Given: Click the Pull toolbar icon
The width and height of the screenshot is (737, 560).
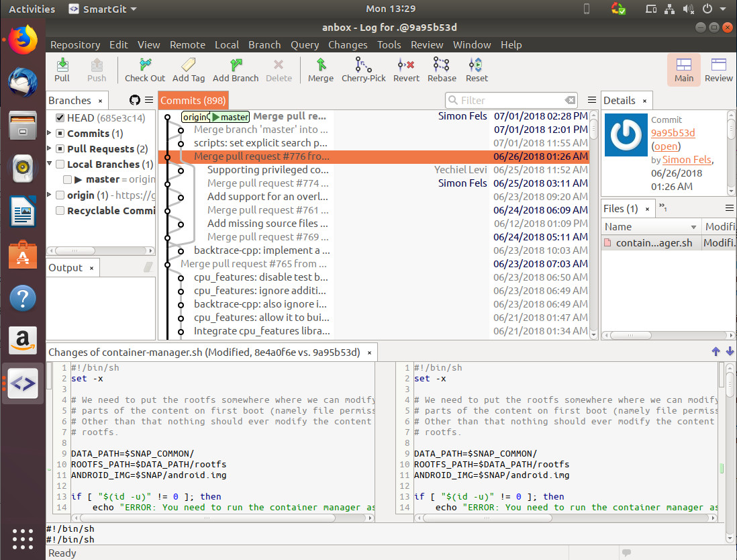Looking at the screenshot, I should click(x=62, y=67).
